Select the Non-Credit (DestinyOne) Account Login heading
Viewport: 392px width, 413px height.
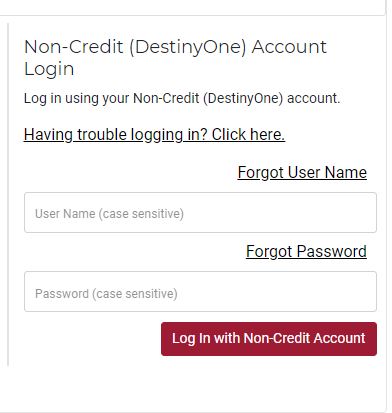[x=175, y=57]
